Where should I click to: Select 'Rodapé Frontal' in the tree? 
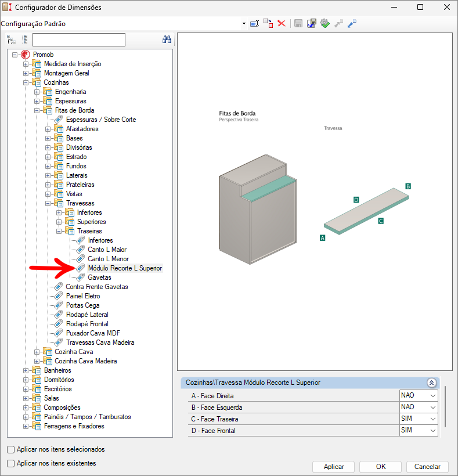click(87, 324)
